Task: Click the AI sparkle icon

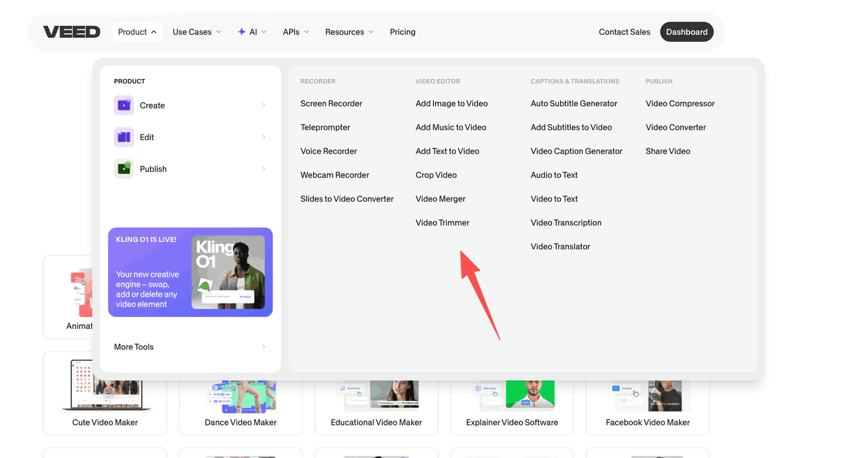Action: tap(241, 32)
